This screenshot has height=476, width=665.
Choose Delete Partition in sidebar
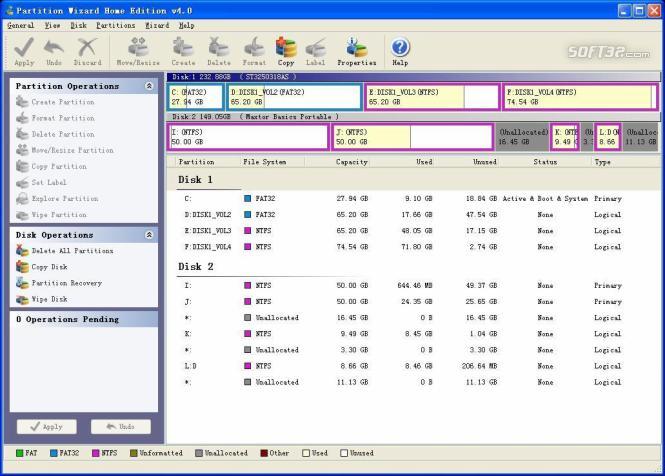[x=55, y=134]
